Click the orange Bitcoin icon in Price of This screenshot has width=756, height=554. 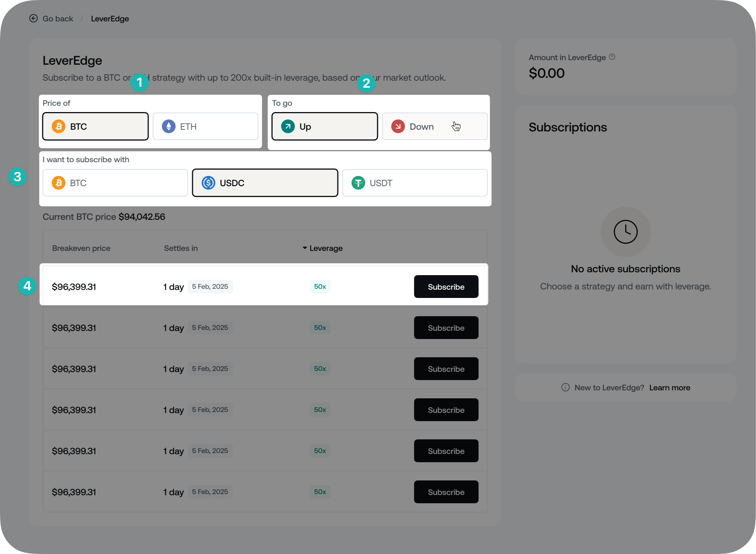tap(59, 126)
